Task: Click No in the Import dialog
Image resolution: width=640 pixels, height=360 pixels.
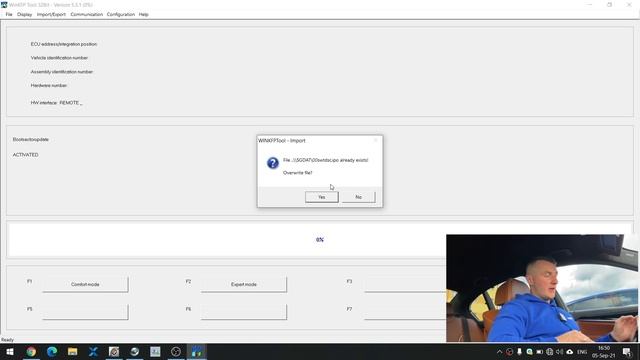Action: 358,197
